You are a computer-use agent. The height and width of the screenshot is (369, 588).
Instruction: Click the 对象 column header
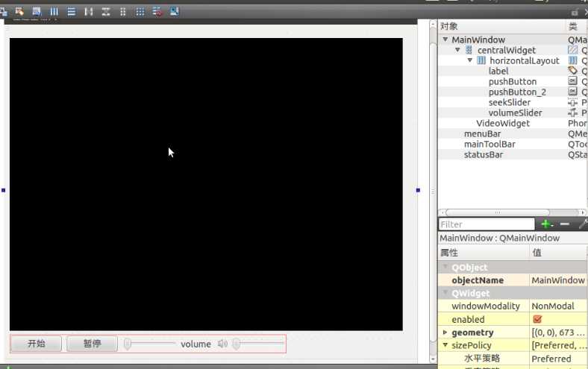(x=501, y=26)
